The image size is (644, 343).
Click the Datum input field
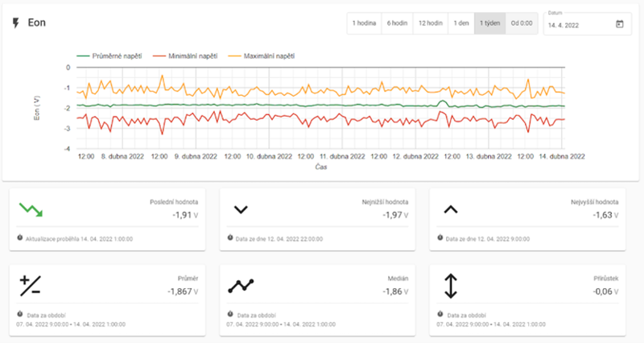point(578,25)
